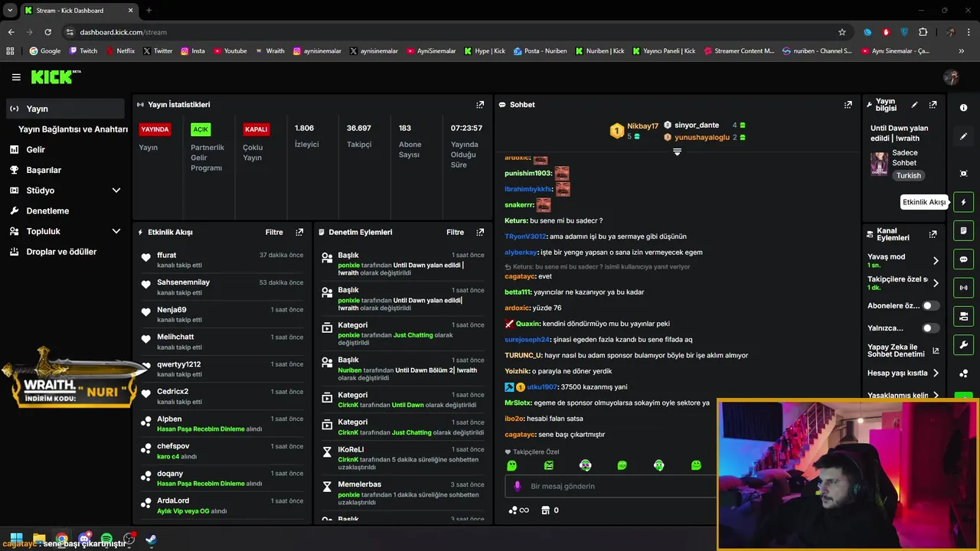Screen dimensions: 980x551
Task: Click the microphone icon in message box
Action: tap(517, 486)
